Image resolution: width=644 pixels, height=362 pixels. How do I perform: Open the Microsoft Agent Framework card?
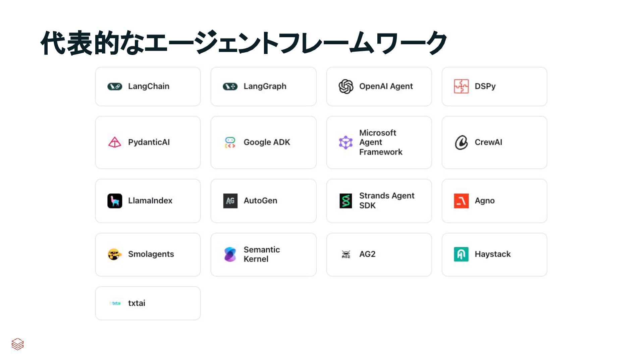click(379, 142)
